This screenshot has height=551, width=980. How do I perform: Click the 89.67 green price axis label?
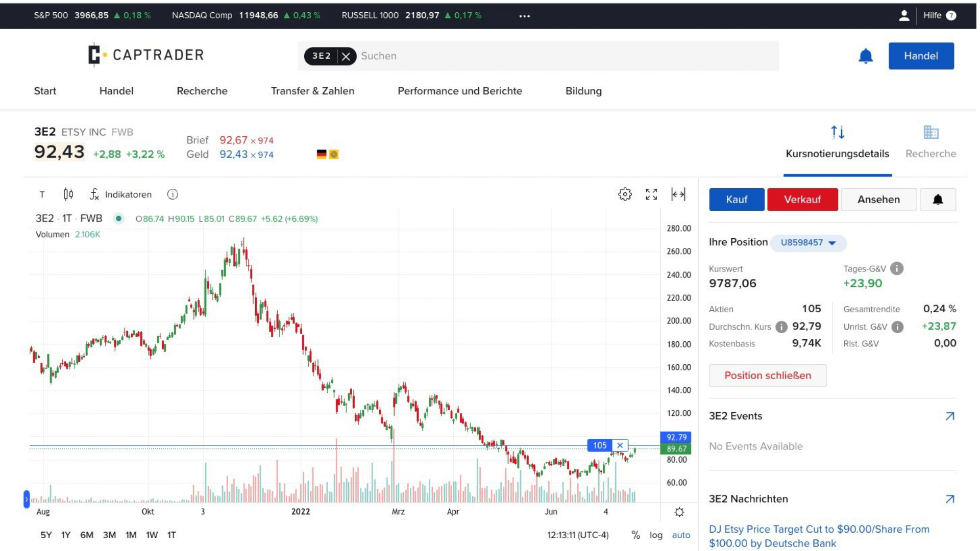click(676, 449)
